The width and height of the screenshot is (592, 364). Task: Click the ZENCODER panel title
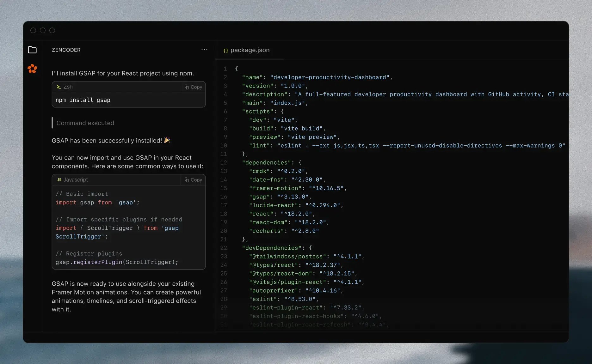tap(66, 50)
